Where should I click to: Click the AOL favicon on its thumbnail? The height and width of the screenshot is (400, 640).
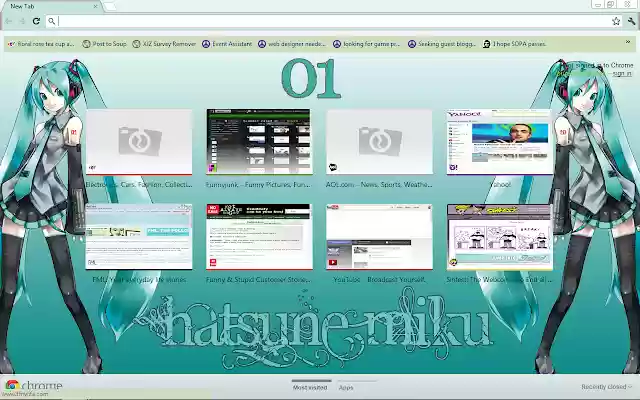click(x=333, y=167)
